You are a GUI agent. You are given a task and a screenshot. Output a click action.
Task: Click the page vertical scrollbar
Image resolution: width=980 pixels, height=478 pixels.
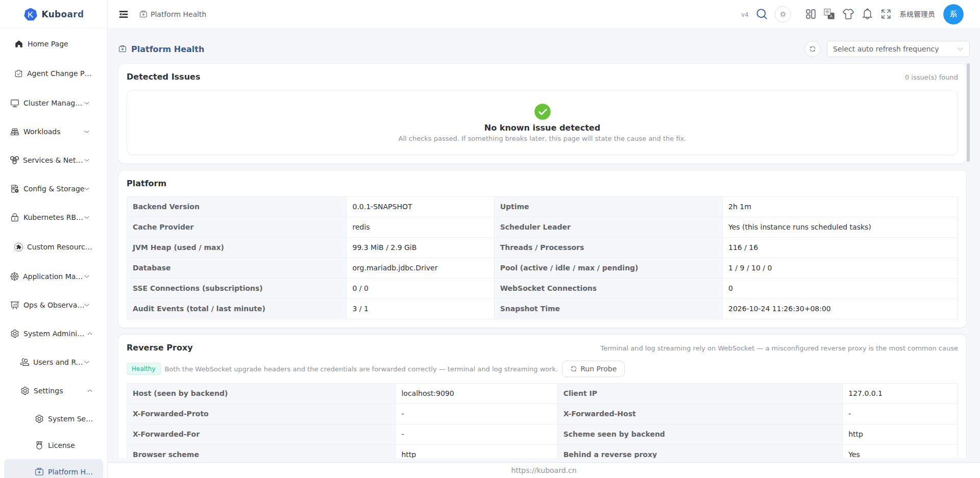tap(968, 113)
